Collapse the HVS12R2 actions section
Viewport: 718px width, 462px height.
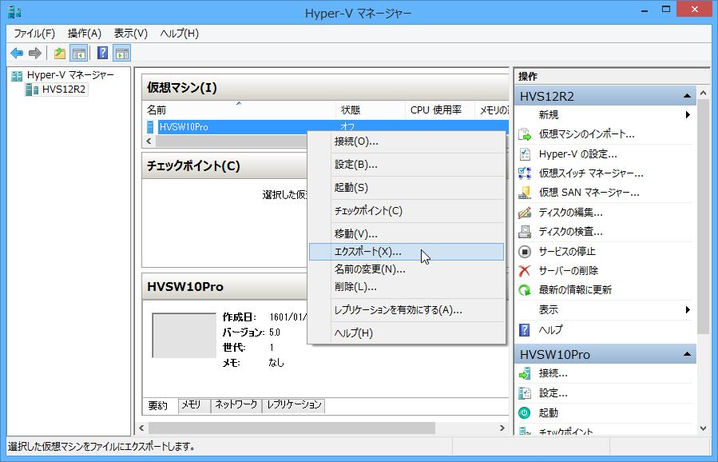coord(687,96)
